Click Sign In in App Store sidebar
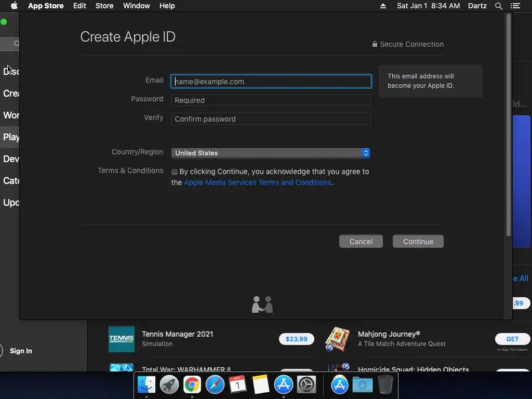Viewport: 532px width, 399px height. pyautogui.click(x=21, y=351)
